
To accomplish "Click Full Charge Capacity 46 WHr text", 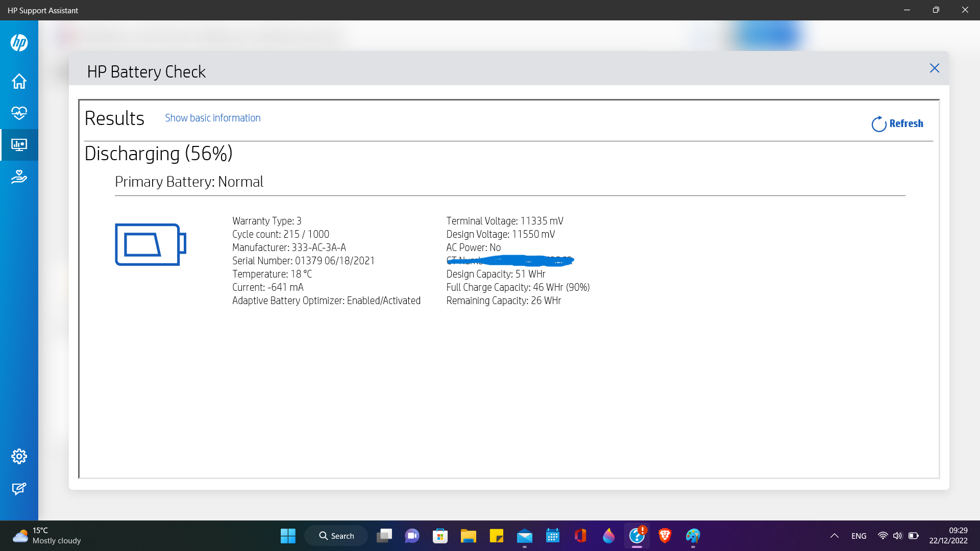I will pos(518,287).
